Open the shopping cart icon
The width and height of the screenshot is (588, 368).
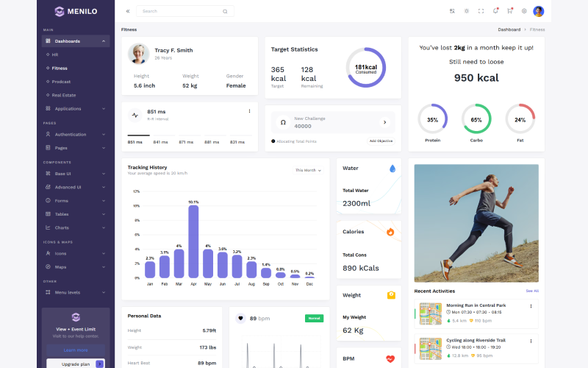coord(510,11)
